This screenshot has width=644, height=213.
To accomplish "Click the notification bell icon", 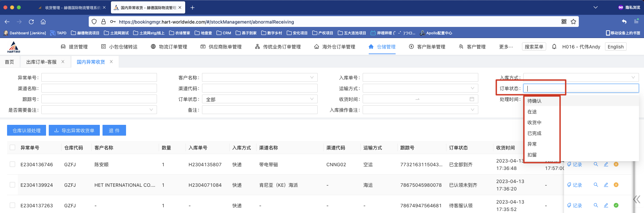I will pos(554,47).
